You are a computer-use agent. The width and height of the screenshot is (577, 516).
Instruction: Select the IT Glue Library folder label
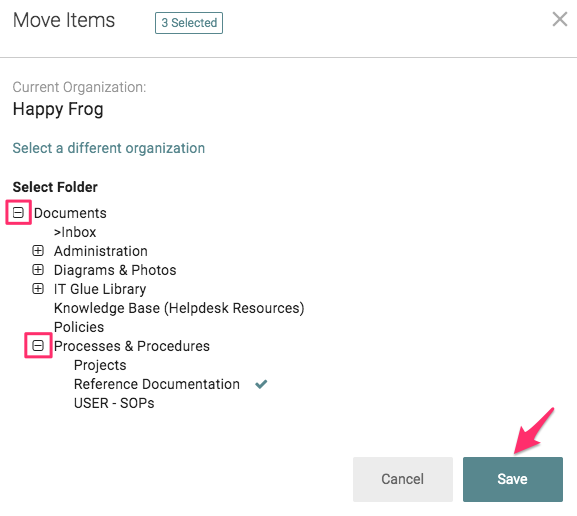[x=100, y=289]
